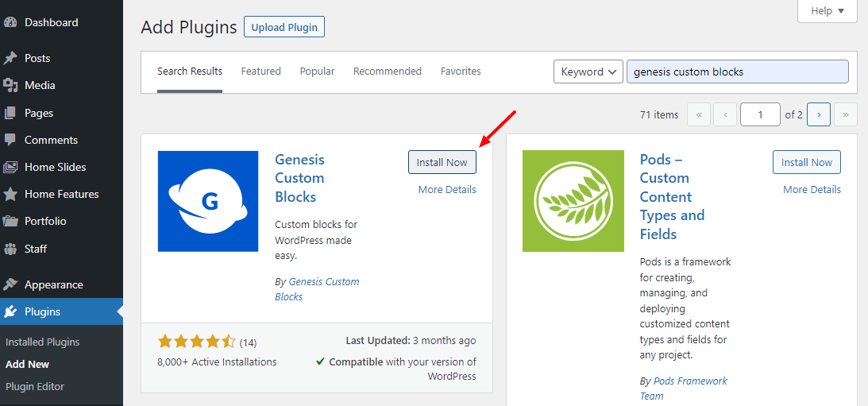The width and height of the screenshot is (868, 406).
Task: Click the Dashboard gauge icon in sidebar
Action: click(x=10, y=22)
